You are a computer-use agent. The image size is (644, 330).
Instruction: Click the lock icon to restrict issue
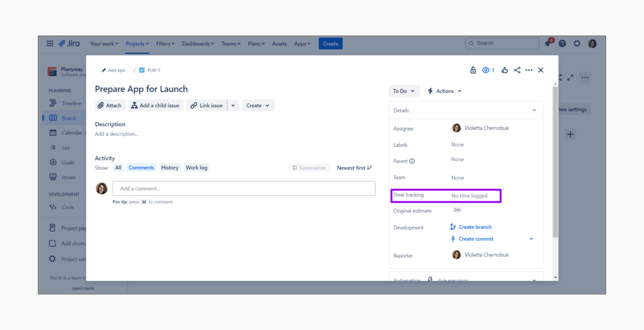(473, 70)
